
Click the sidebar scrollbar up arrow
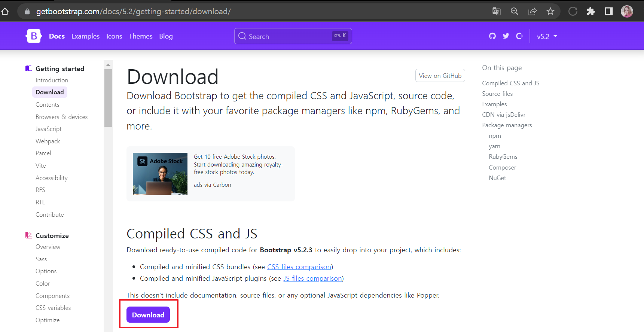[x=108, y=65]
